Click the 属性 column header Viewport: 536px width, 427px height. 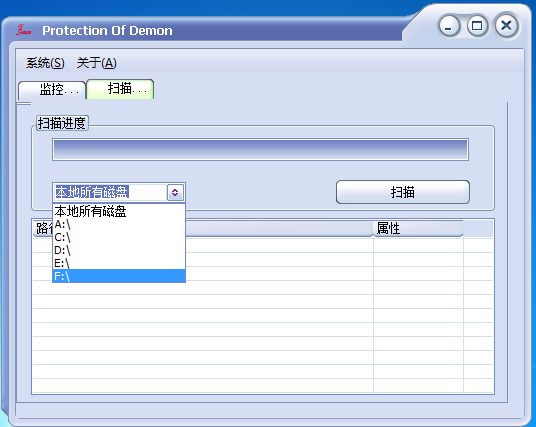coord(418,228)
